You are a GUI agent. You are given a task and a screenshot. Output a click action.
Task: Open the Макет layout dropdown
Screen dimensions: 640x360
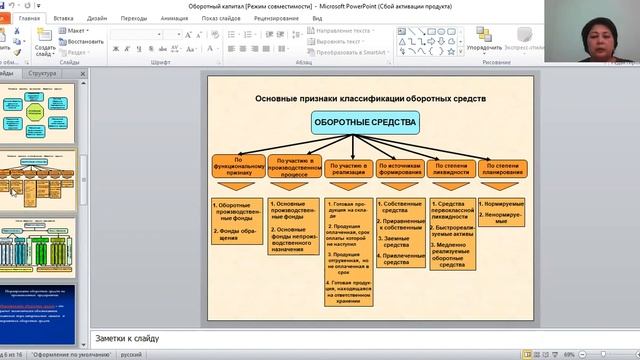(74, 31)
